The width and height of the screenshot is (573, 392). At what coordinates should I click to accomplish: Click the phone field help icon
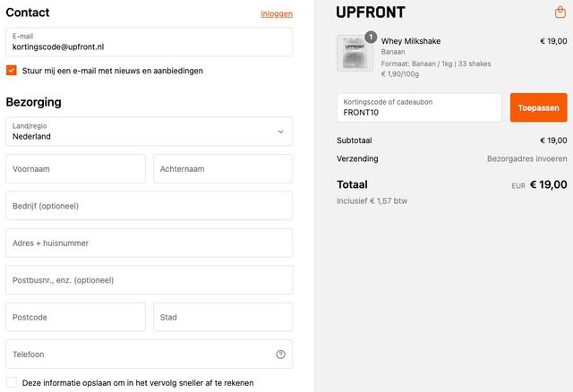pyautogui.click(x=280, y=354)
